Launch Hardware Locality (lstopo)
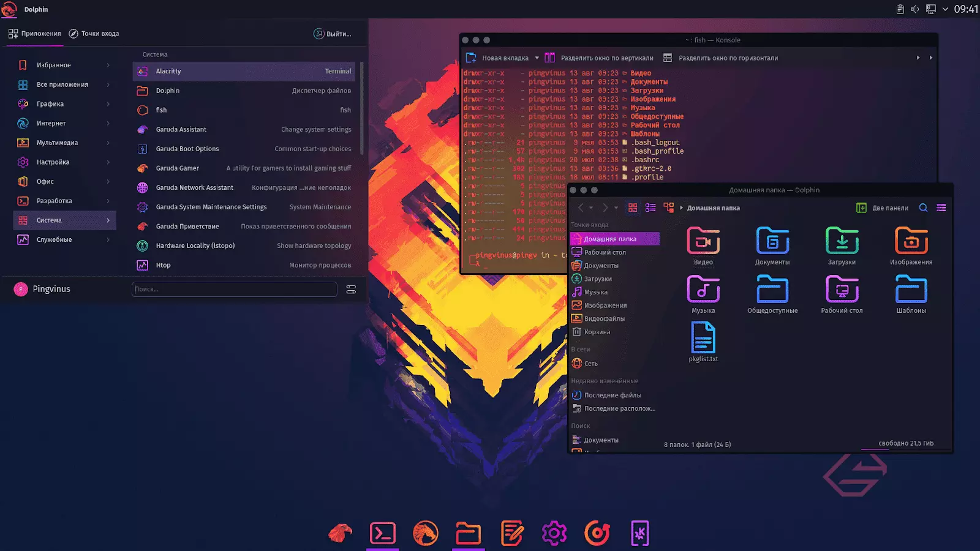This screenshot has width=980, height=551. coord(244,246)
